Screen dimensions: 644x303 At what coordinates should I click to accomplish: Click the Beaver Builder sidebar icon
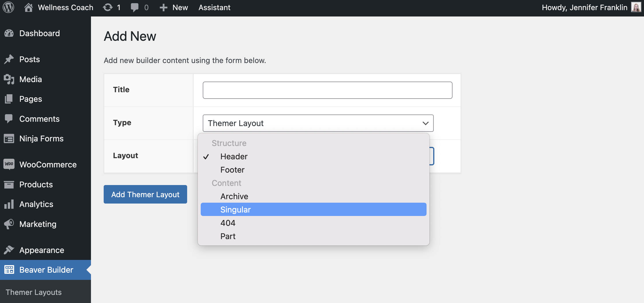tap(9, 269)
